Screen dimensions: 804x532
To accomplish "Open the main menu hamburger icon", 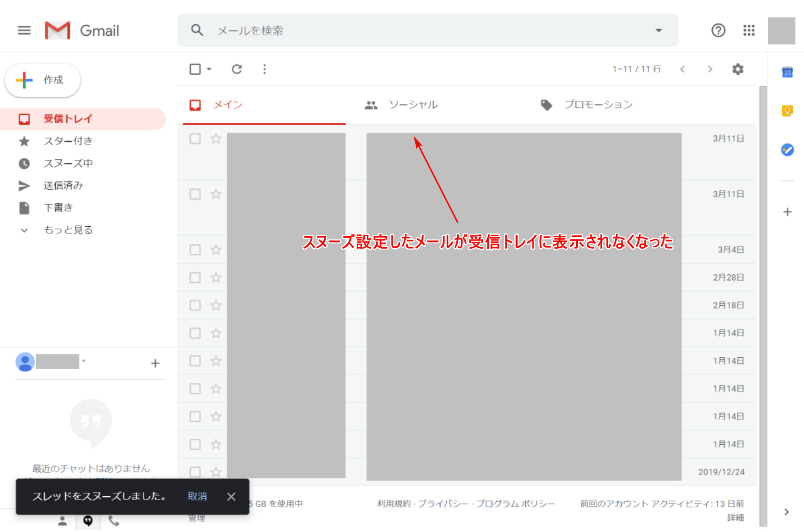I will tap(24, 30).
